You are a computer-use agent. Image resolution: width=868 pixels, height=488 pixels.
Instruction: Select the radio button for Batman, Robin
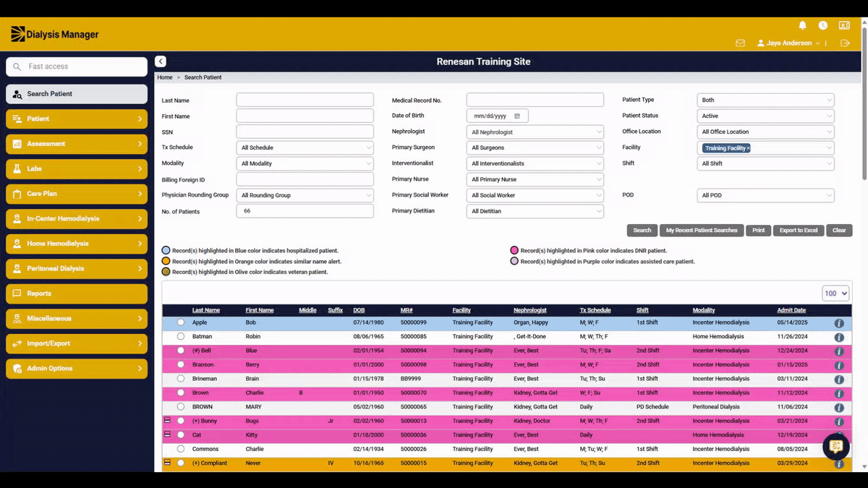point(181,336)
